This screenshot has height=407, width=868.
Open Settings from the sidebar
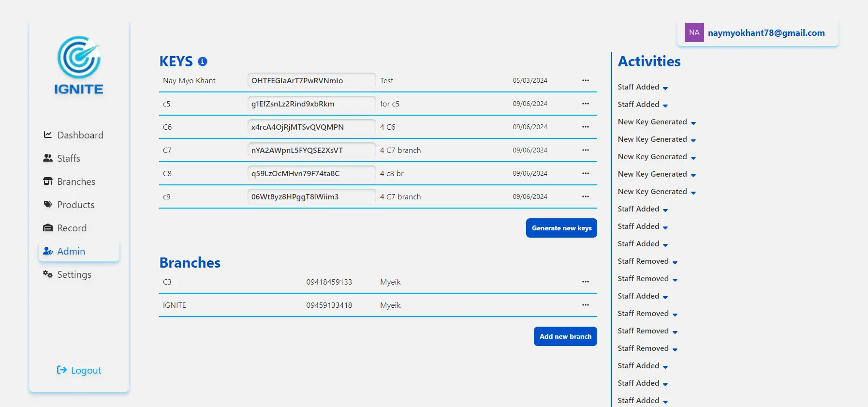click(74, 274)
